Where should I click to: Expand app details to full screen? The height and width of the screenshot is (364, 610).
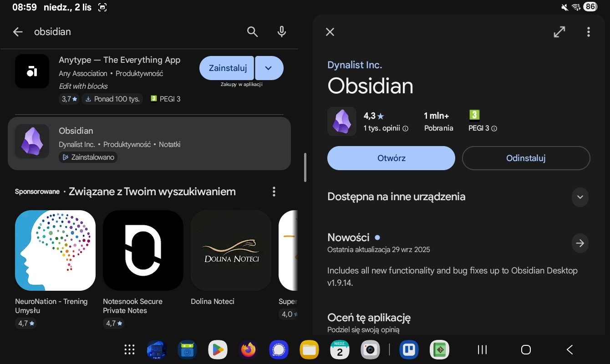coord(559,31)
